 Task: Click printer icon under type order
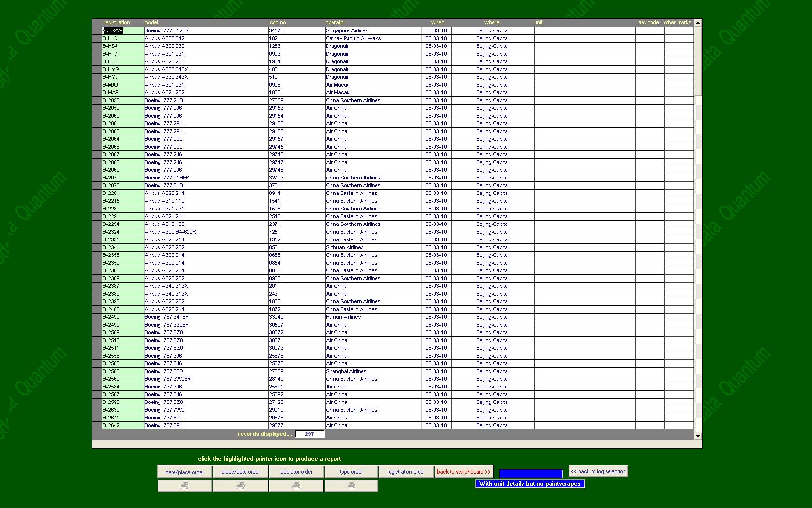(351, 486)
